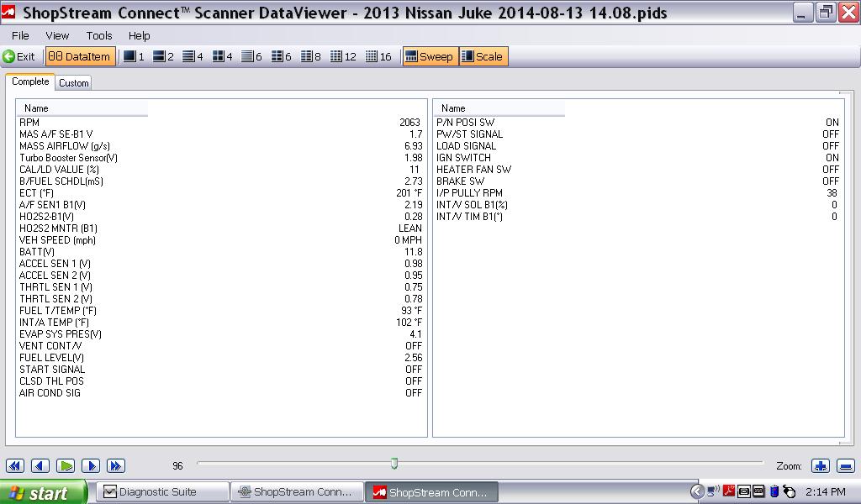Select the P/N POSI SW row
Viewport: 861px width, 504px height.
click(x=638, y=123)
